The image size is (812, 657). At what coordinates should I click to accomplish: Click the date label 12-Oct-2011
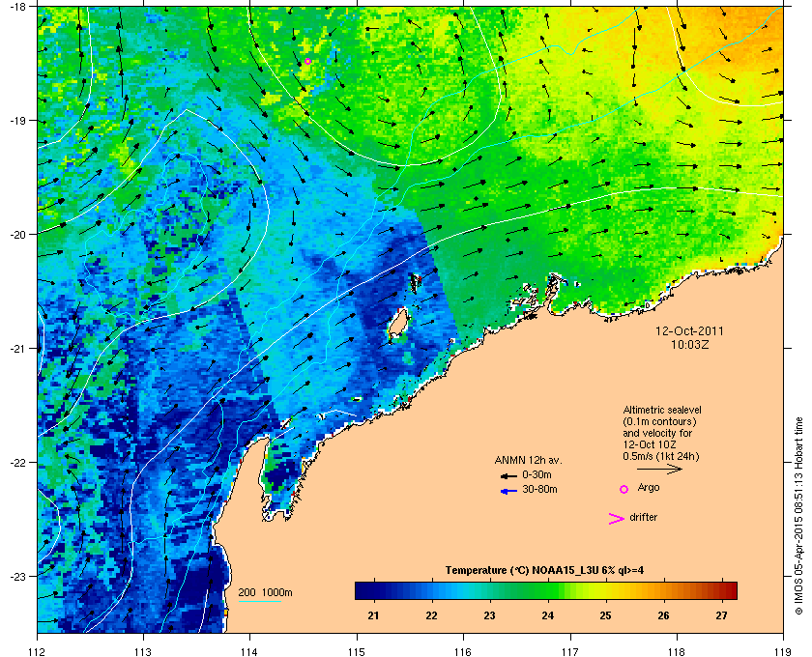690,330
